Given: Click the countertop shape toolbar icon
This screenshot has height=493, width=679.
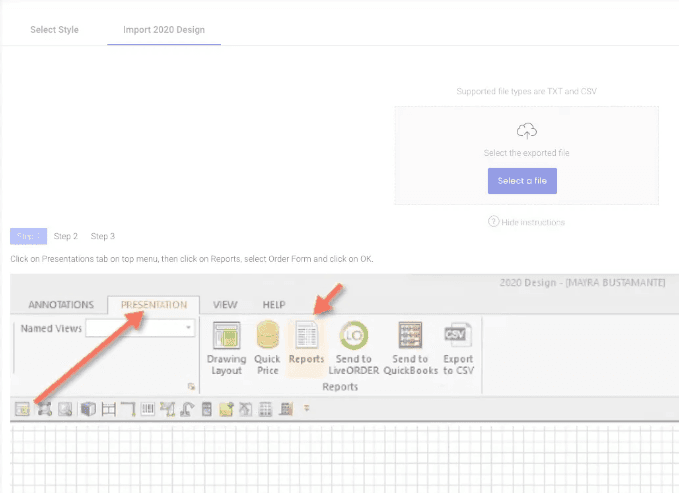Looking at the screenshot, I should tap(167, 409).
